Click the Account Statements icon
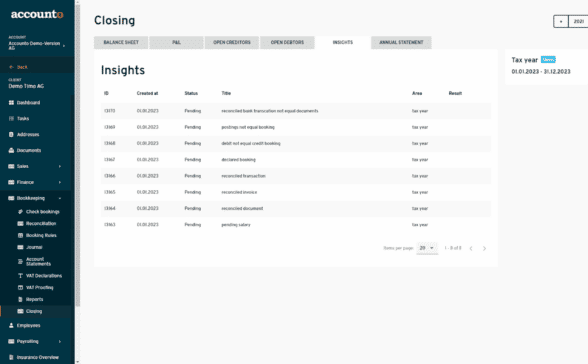This screenshot has width=588, height=364. 21,261
